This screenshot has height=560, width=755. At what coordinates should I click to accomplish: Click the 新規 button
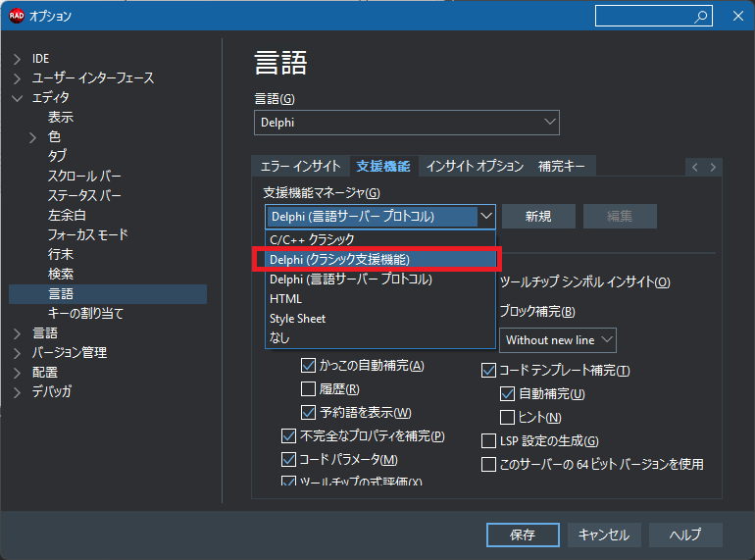tap(538, 216)
